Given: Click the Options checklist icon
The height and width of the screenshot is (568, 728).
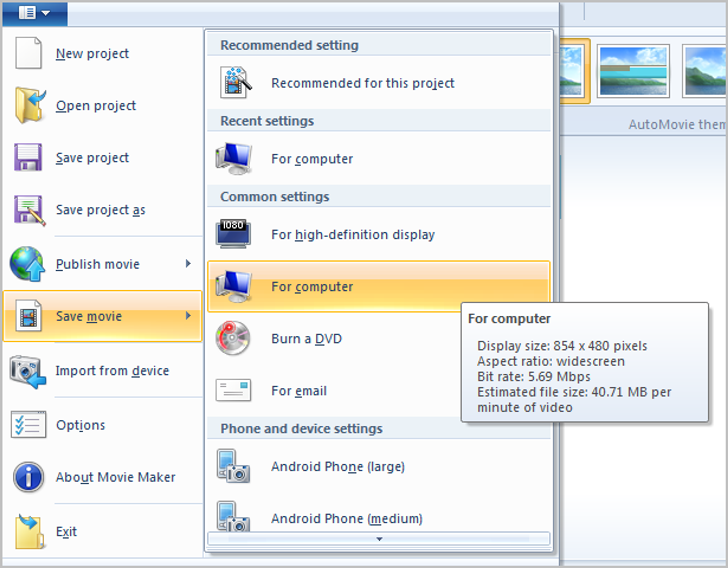Looking at the screenshot, I should (28, 424).
